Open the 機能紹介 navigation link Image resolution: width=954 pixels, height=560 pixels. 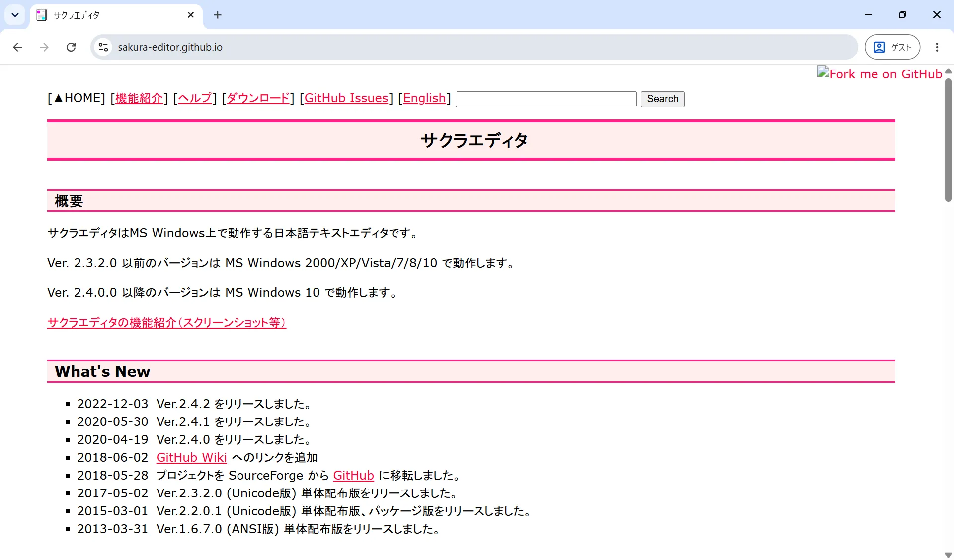[x=139, y=98]
